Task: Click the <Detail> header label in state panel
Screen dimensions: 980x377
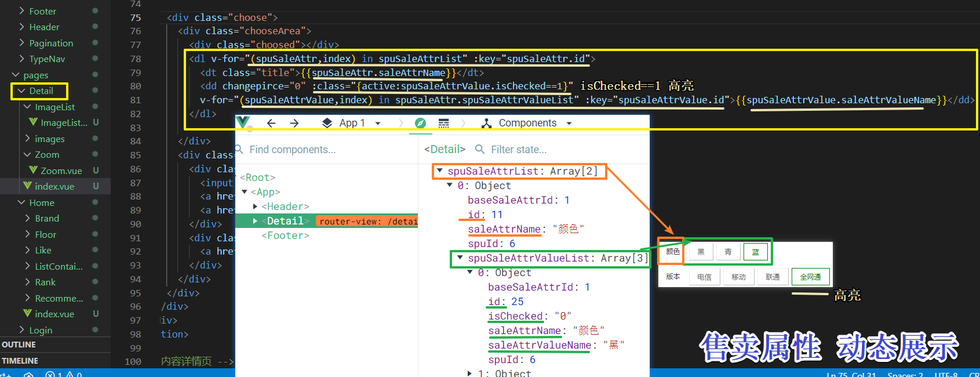Action: click(445, 149)
